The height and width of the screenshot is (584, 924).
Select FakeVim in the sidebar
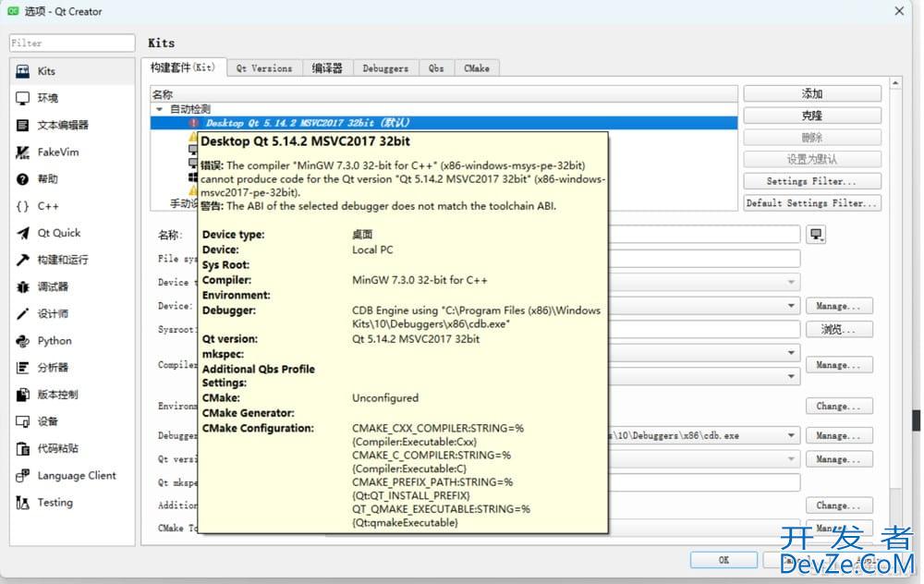pyautogui.click(x=72, y=152)
